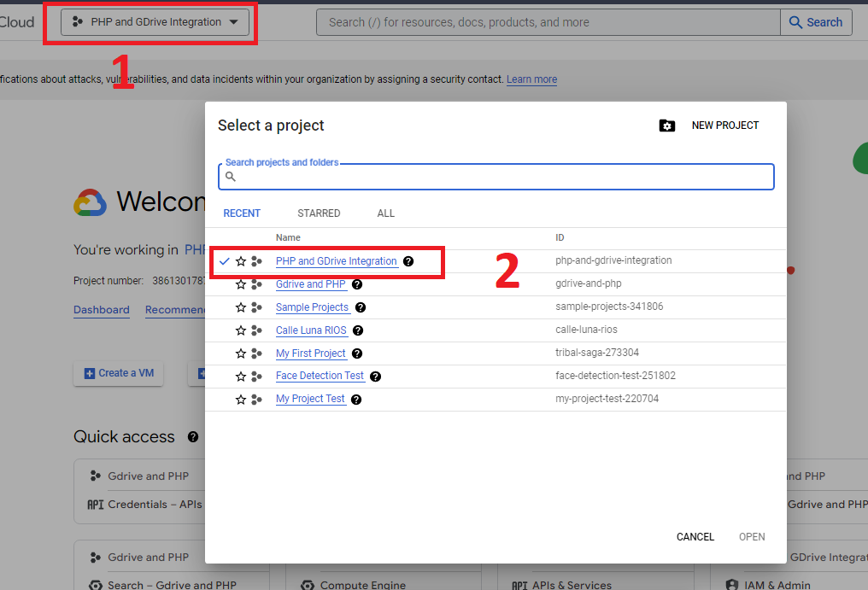This screenshot has height=590, width=868.
Task: Click the magnifier icon in the project search
Action: [x=231, y=177]
